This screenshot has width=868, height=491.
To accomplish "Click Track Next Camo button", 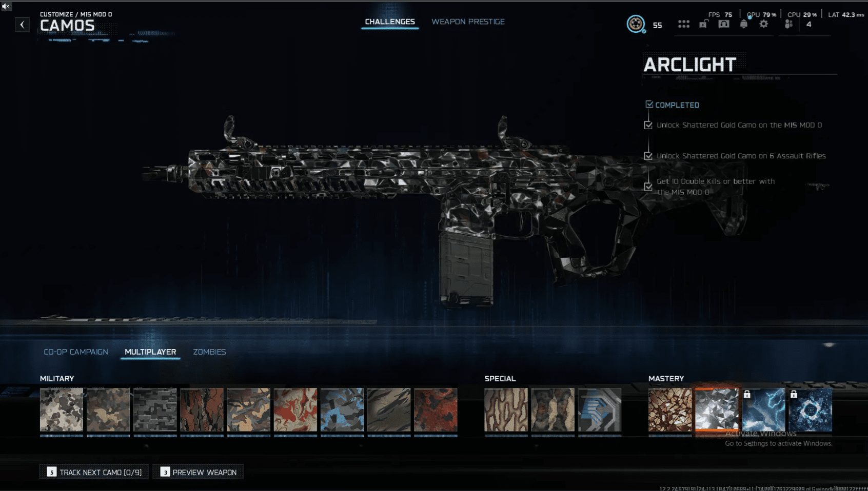I will coord(93,472).
